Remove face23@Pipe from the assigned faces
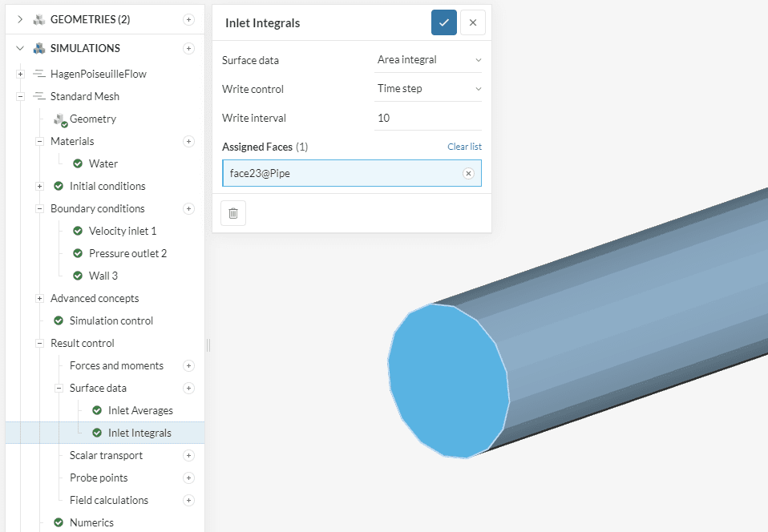This screenshot has width=768, height=532. (468, 173)
